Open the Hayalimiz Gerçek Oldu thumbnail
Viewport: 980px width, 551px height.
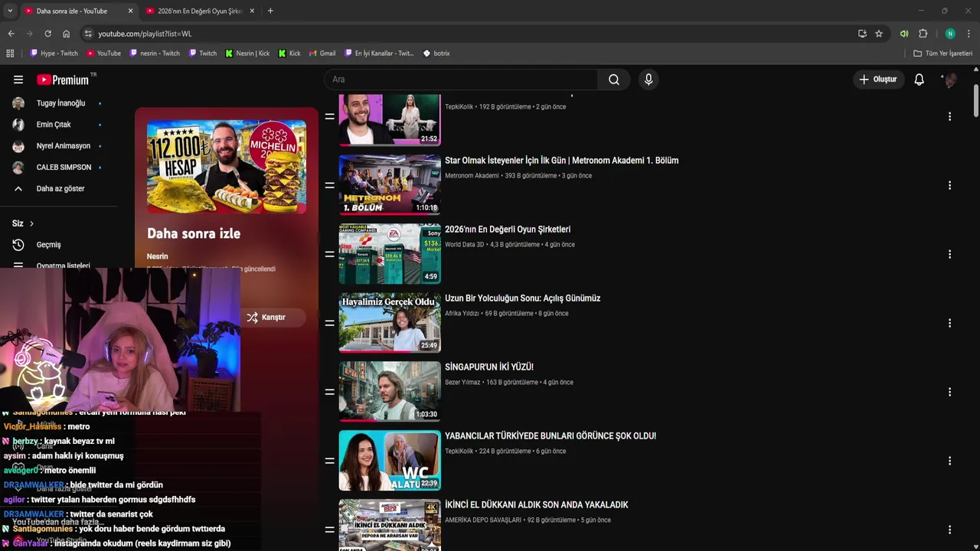pos(390,322)
